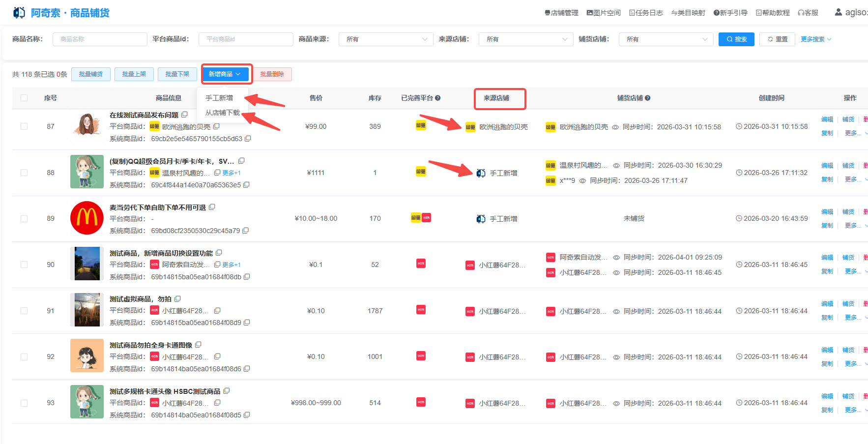868x444 pixels.
Task: Copy system product id of row 89
Action: (x=246, y=231)
